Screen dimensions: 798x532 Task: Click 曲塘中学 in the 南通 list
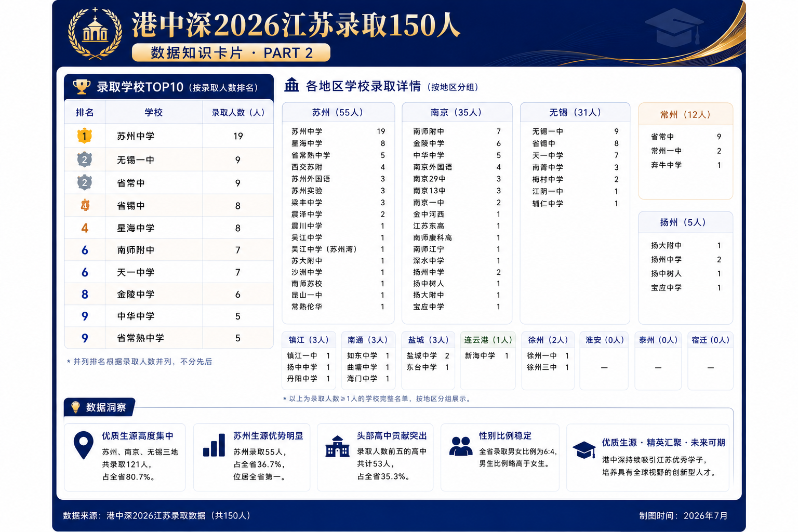(362, 367)
